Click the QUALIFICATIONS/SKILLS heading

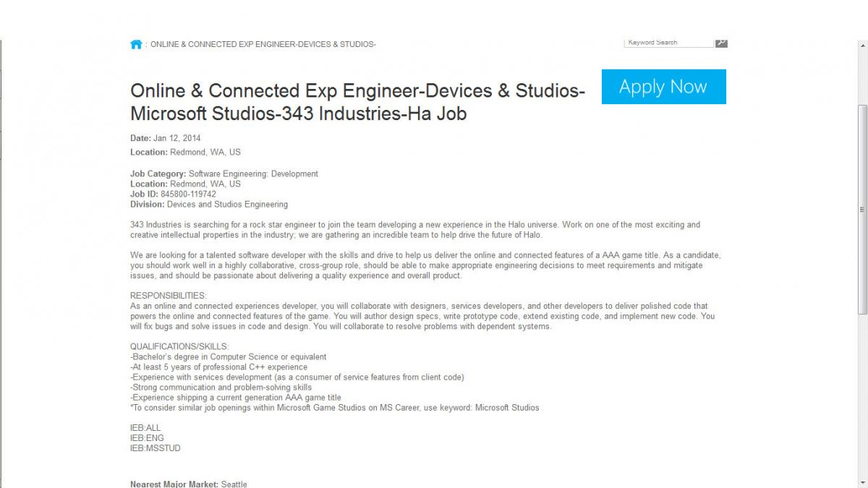point(179,347)
